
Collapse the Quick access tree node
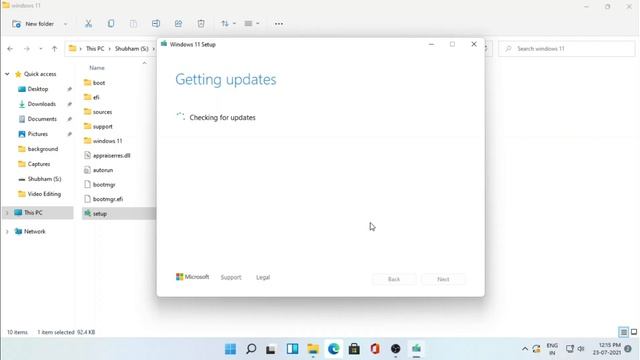pos(7,74)
